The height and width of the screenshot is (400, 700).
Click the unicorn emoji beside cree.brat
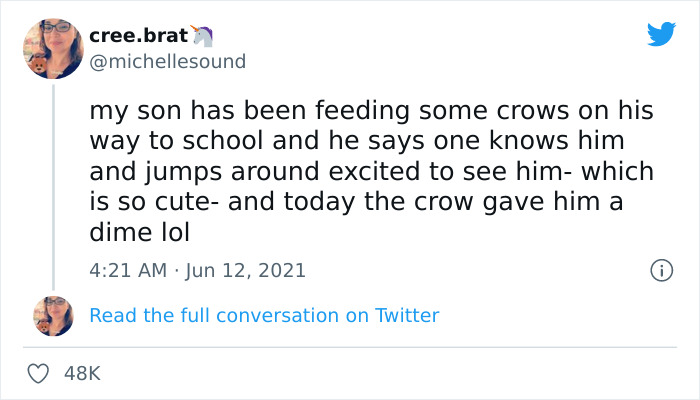[x=204, y=35]
